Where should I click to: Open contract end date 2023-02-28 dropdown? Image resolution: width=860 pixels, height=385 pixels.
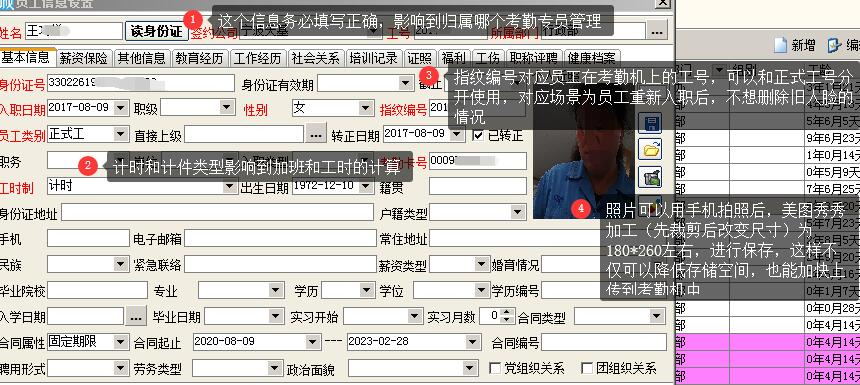pyautogui.click(x=473, y=342)
